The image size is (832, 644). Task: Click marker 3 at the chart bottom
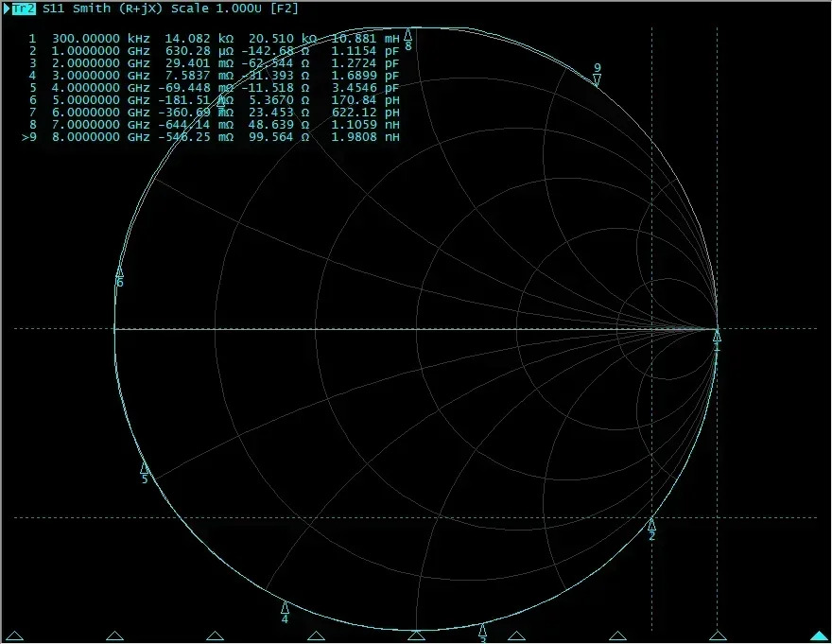click(482, 630)
